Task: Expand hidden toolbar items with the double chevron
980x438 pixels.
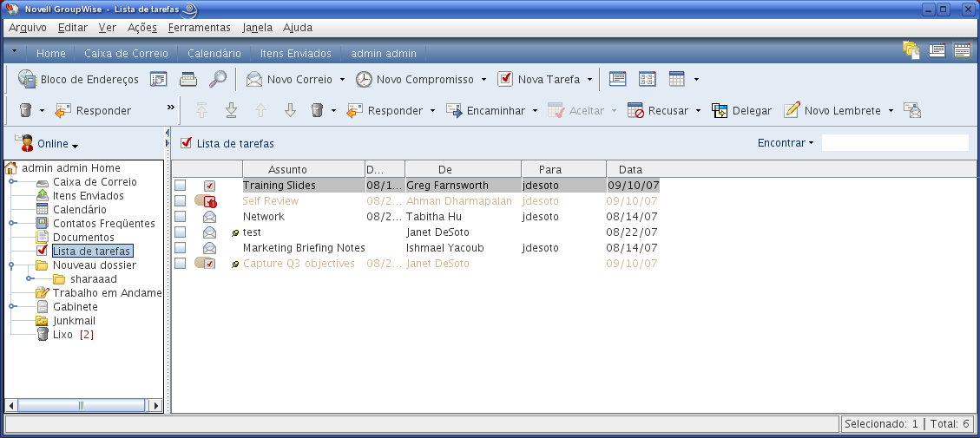Action: [x=171, y=108]
